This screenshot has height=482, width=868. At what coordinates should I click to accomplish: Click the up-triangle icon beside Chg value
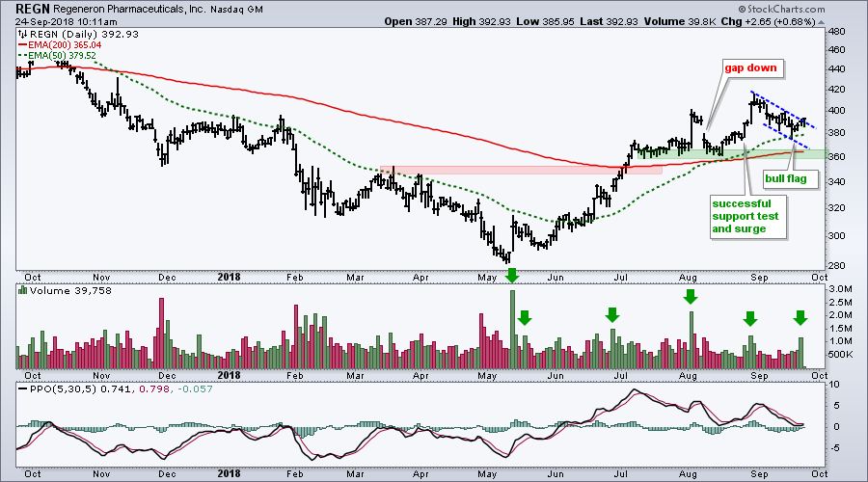coord(821,22)
